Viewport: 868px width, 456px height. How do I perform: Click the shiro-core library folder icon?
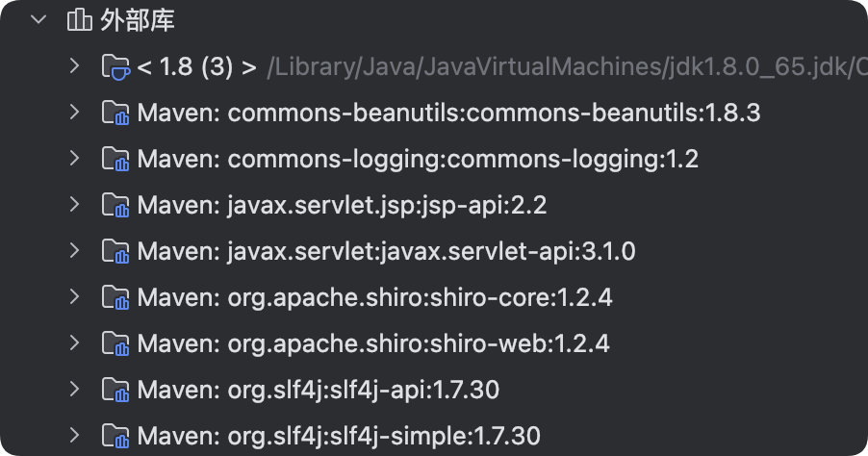pos(115,297)
